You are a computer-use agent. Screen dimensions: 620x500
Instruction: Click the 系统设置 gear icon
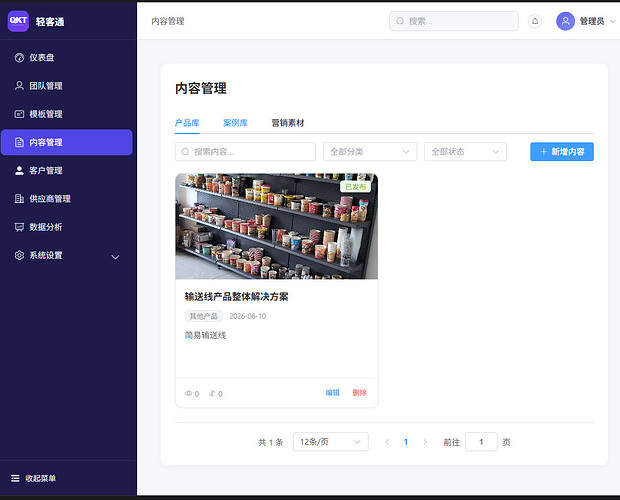(x=19, y=255)
